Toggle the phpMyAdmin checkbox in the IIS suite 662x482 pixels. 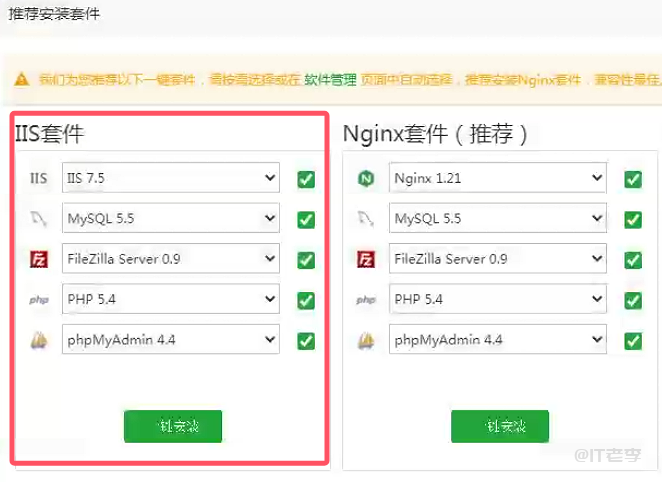[306, 341]
